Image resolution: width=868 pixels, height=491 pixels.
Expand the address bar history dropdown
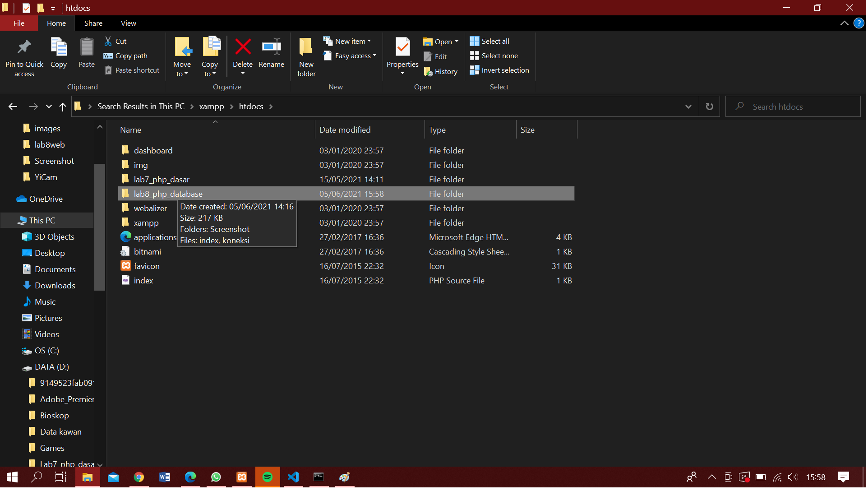tap(688, 107)
